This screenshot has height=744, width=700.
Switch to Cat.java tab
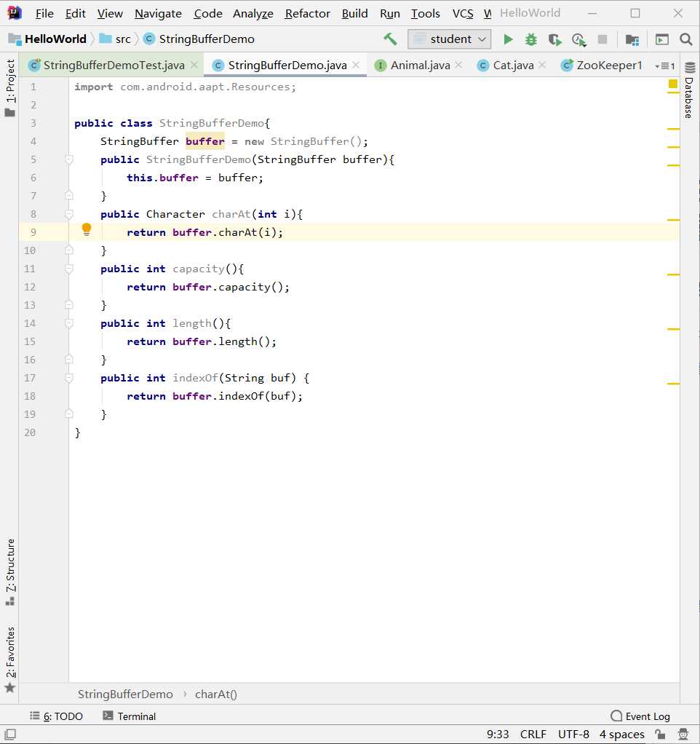tap(513, 65)
